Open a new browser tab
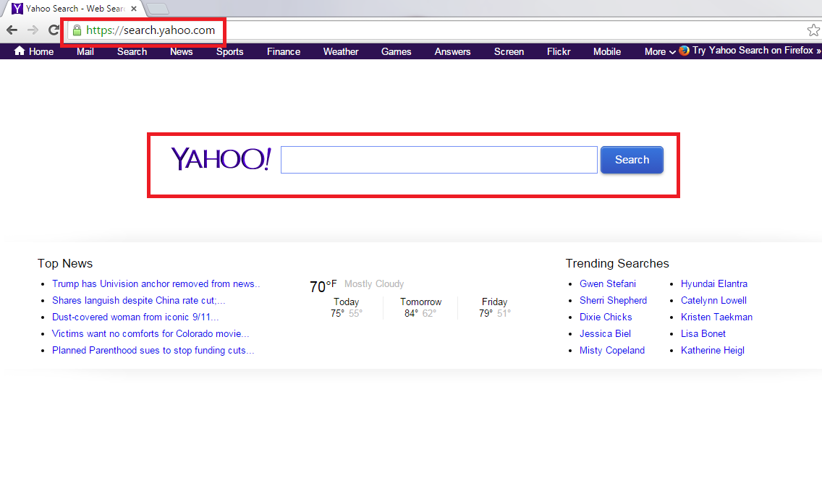The image size is (822, 504). [158, 9]
